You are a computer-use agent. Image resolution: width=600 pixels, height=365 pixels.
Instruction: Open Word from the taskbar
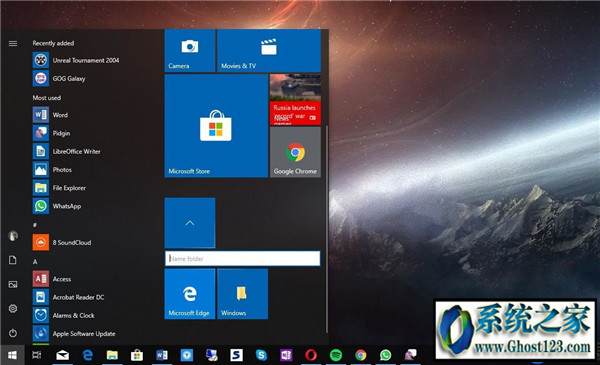162,355
